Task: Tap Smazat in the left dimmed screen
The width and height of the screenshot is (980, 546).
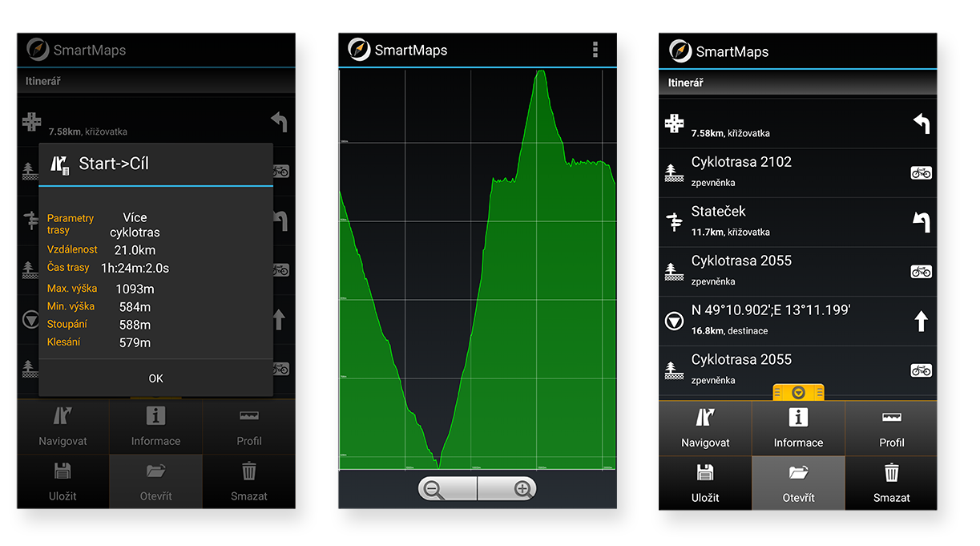Action: pyautogui.click(x=249, y=482)
